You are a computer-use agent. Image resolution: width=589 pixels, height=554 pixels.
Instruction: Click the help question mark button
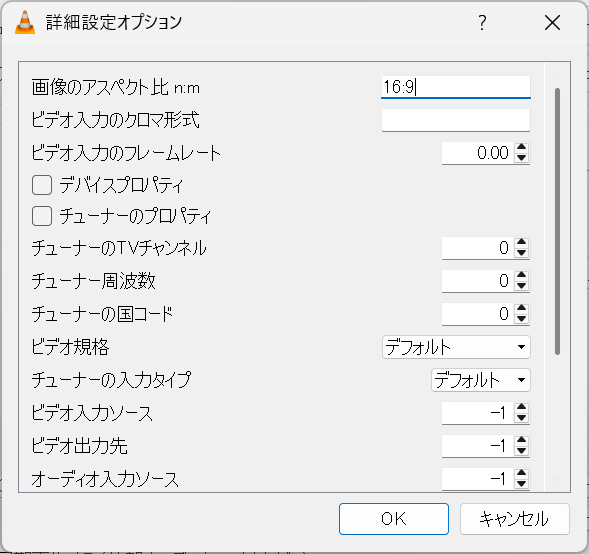point(482,23)
